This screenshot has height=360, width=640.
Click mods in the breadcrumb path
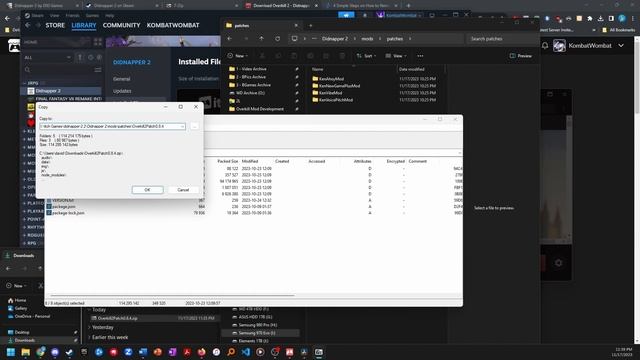367,39
